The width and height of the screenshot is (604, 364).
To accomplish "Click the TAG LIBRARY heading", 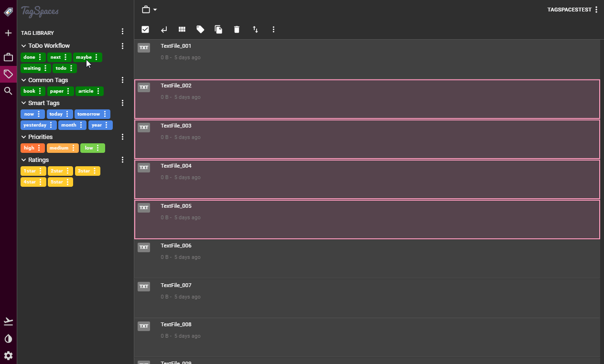I will (37, 33).
